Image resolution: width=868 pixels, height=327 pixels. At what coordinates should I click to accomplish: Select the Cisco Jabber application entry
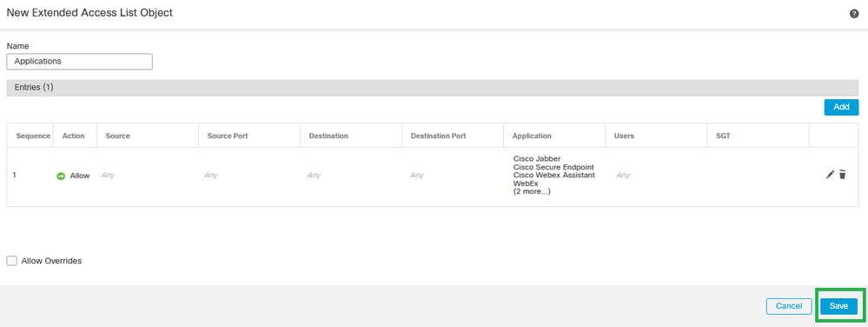click(537, 159)
